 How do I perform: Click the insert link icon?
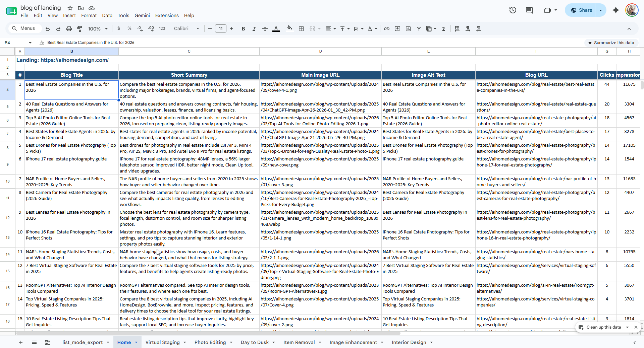tap(387, 29)
